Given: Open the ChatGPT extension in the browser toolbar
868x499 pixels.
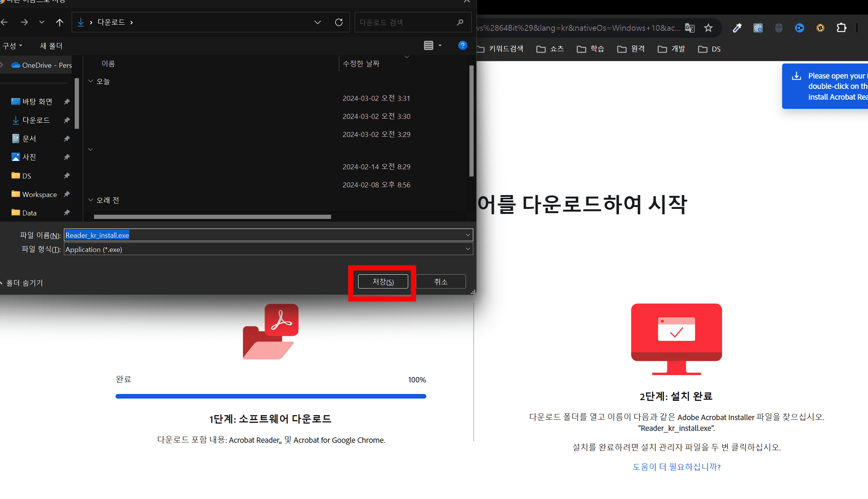Looking at the screenshot, I should [758, 28].
